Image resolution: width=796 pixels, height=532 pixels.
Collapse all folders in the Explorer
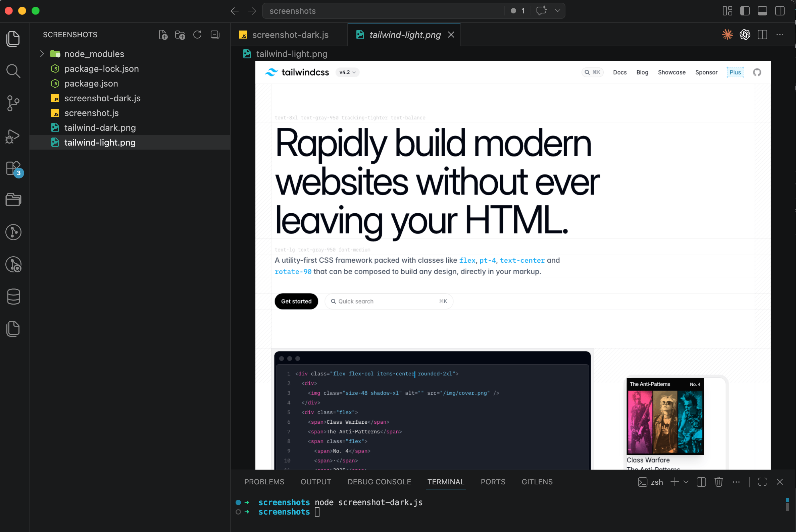pos(215,35)
